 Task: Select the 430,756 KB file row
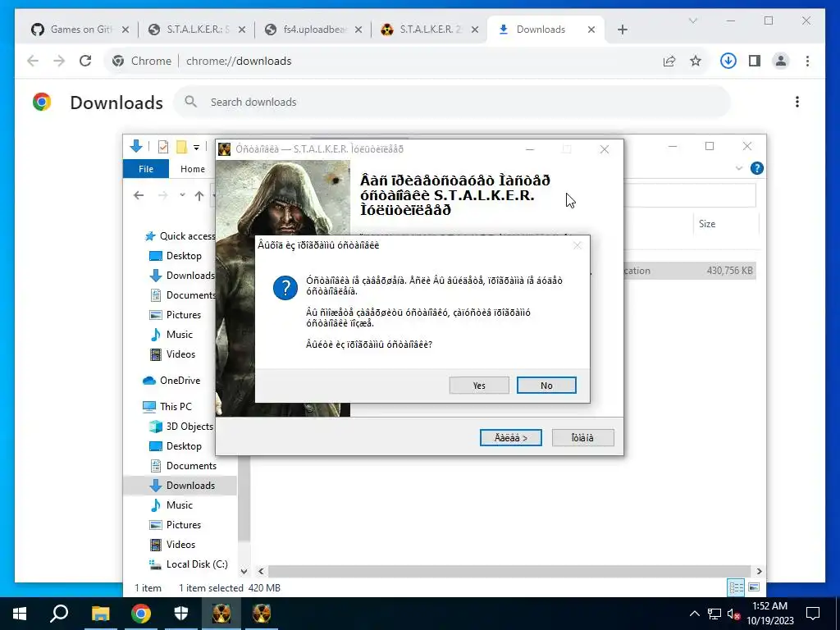pyautogui.click(x=690, y=271)
